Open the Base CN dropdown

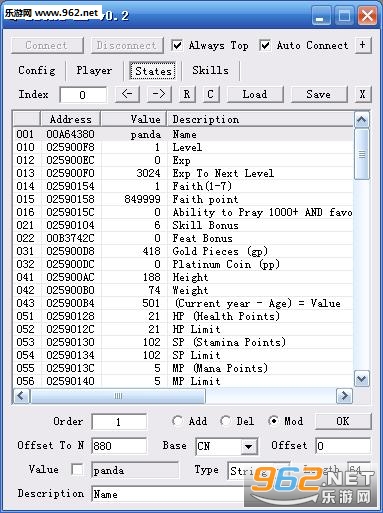point(249,446)
